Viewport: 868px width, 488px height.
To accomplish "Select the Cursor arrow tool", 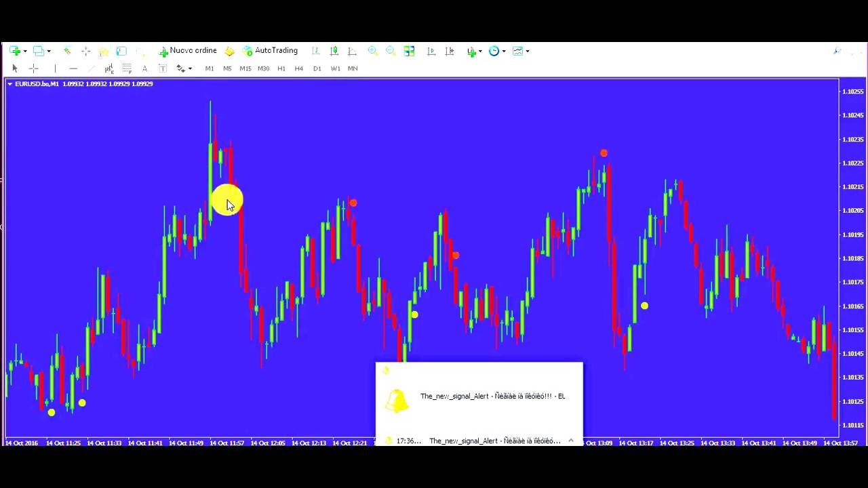I will click(x=15, y=68).
